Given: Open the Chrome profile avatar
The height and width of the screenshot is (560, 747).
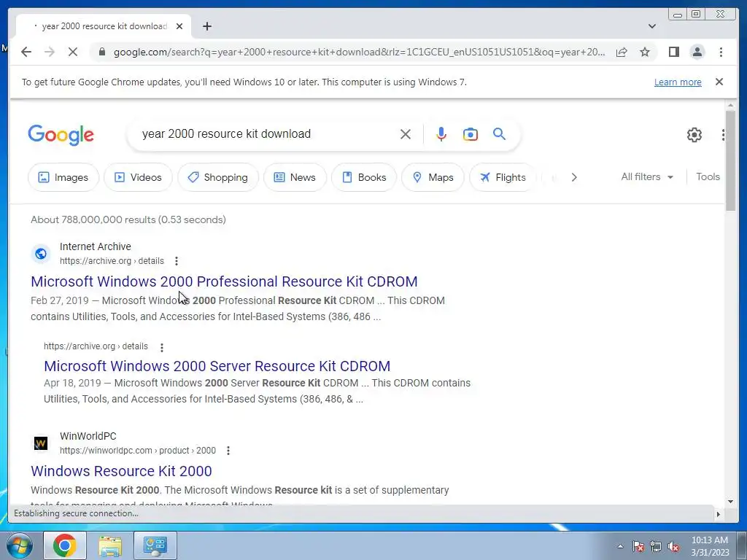Looking at the screenshot, I should tap(697, 52).
